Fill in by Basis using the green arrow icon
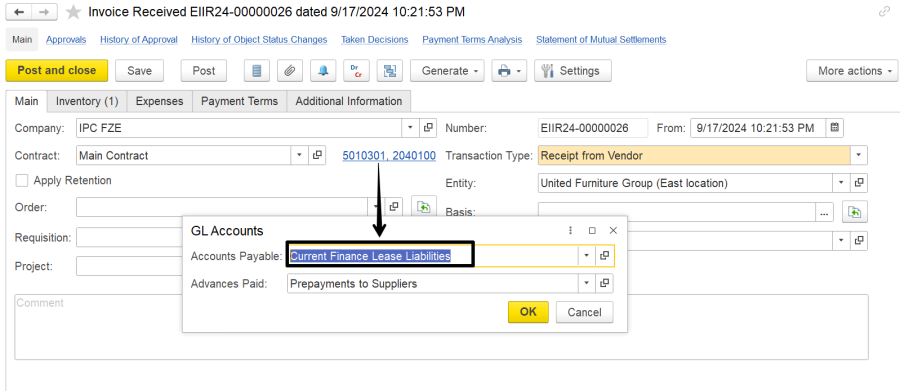The width and height of the screenshot is (900, 391). point(855,212)
